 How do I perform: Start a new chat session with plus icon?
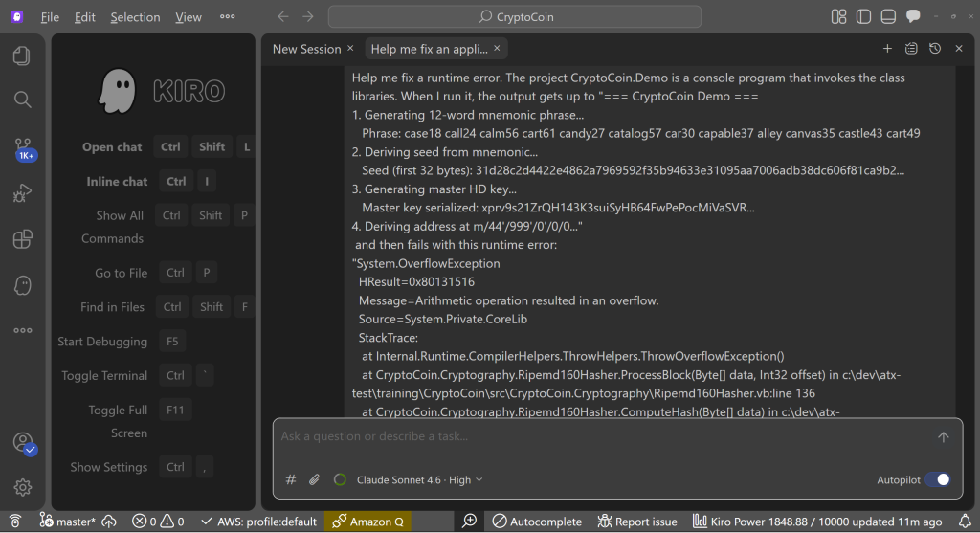(x=887, y=48)
